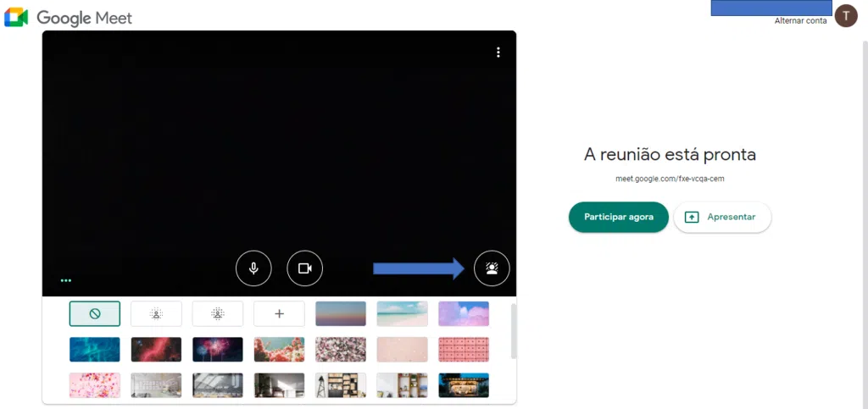Choose the skylight hall background
The image size is (868, 409).
(218, 385)
